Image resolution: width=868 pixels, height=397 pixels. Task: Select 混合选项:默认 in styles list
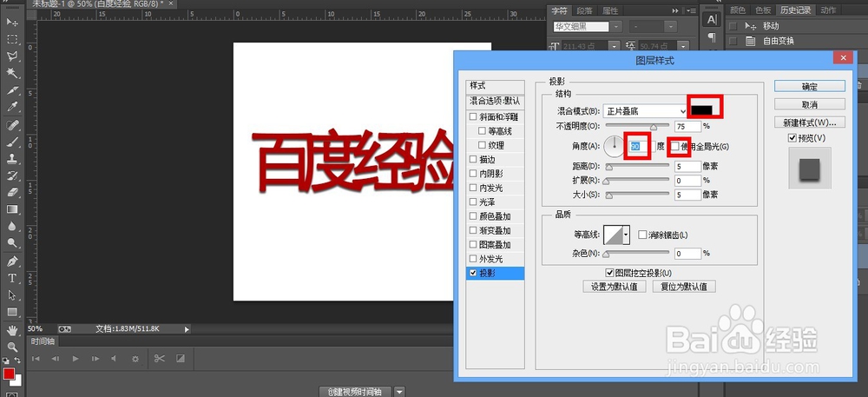[x=495, y=102]
